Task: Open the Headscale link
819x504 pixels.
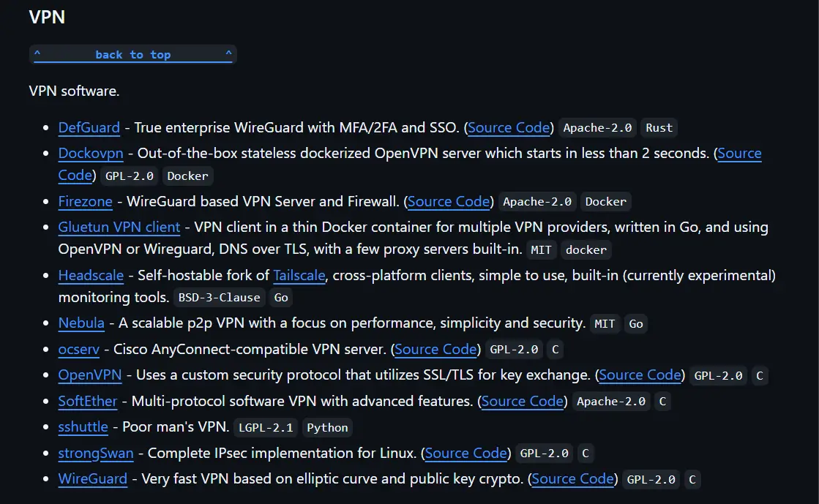Action: [x=91, y=275]
